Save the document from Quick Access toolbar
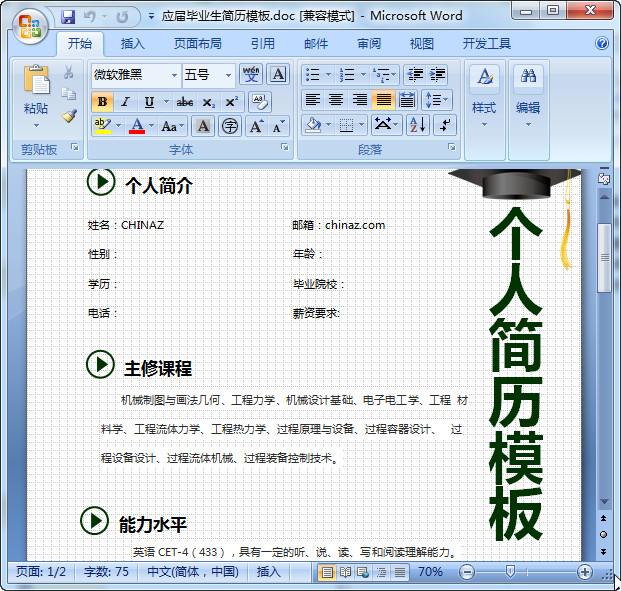 pyautogui.click(x=68, y=17)
